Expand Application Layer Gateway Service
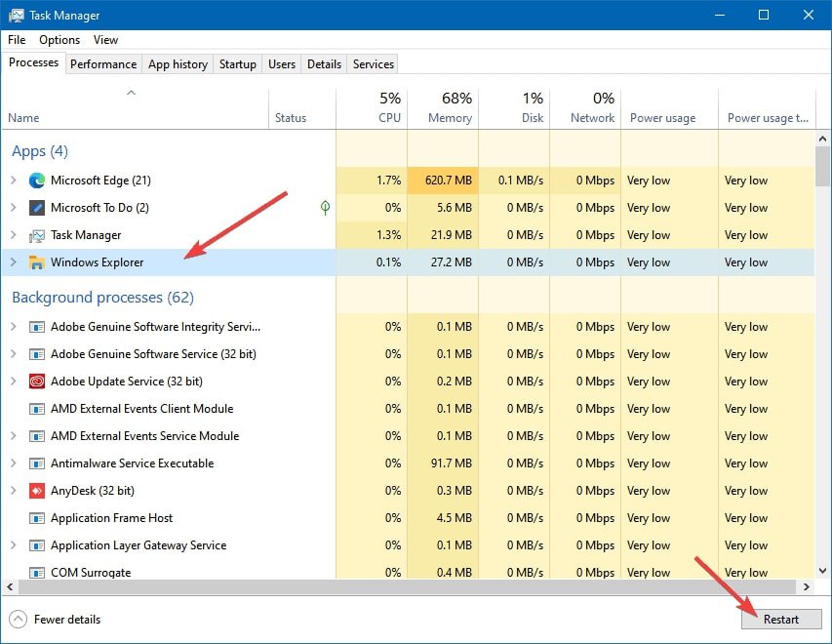Image resolution: width=832 pixels, height=644 pixels. [14, 545]
